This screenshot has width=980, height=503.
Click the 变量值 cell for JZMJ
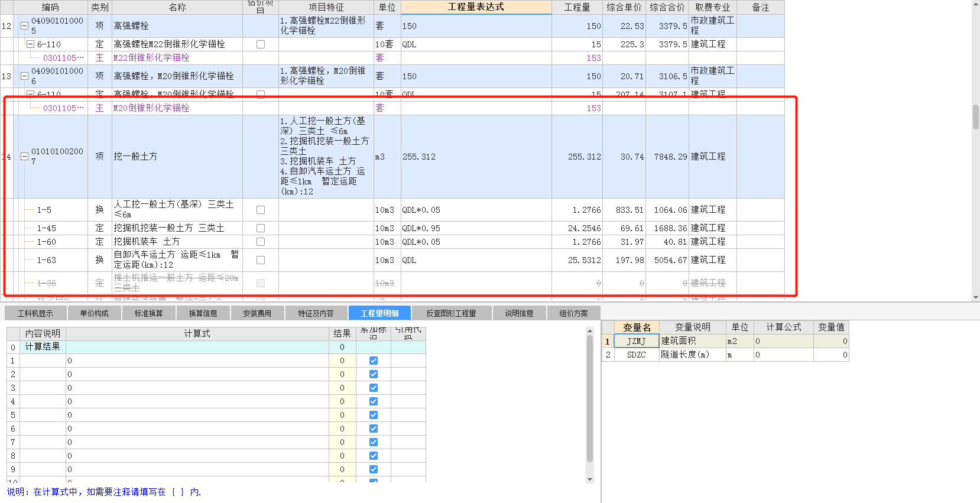pyautogui.click(x=831, y=341)
